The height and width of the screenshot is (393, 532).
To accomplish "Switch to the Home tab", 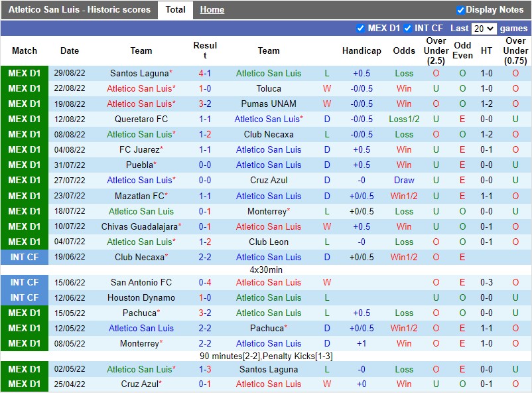I will tap(212, 9).
